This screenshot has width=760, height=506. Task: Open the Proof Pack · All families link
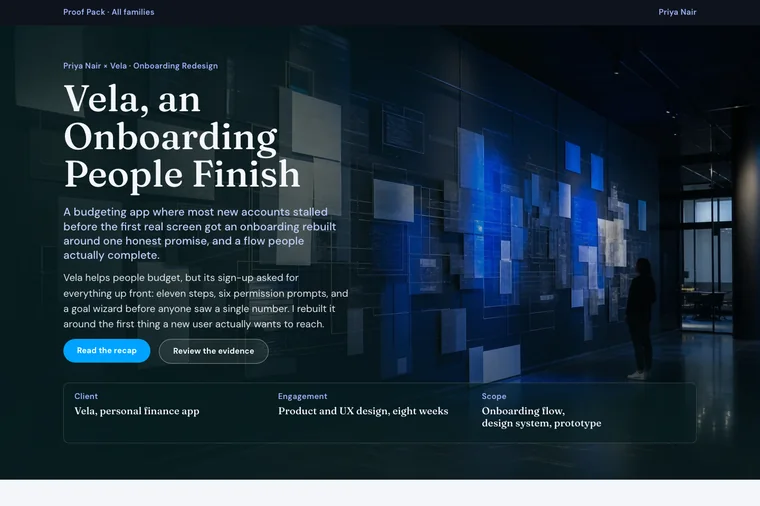(109, 12)
